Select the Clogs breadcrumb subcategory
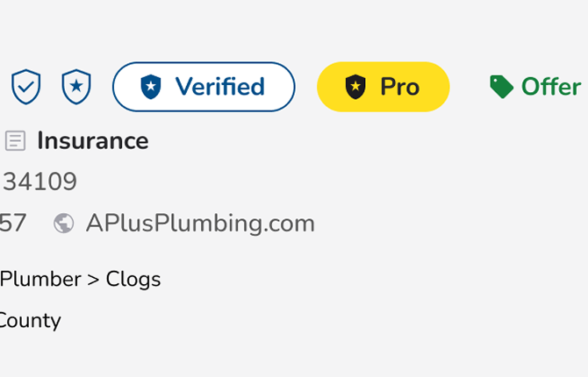Viewport: 588px width, 377px height. coord(133,279)
